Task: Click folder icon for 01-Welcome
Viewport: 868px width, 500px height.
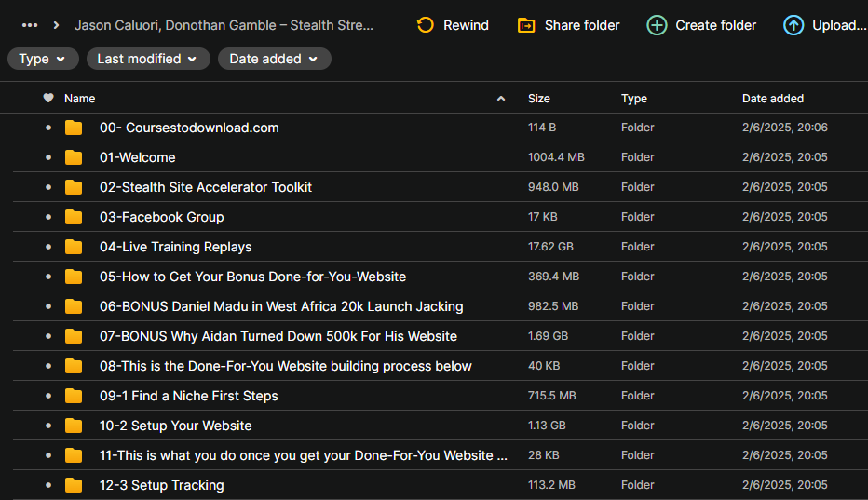Action: (74, 157)
